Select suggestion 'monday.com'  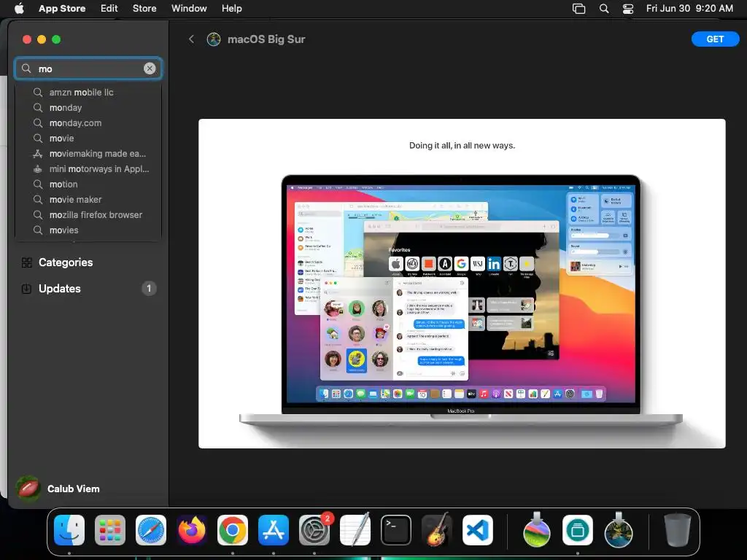point(88,122)
